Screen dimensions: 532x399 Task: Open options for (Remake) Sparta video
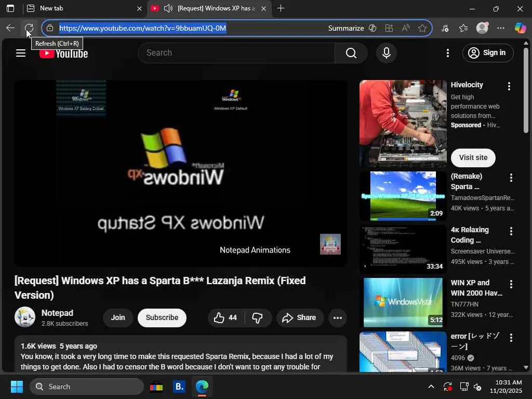coord(511,178)
